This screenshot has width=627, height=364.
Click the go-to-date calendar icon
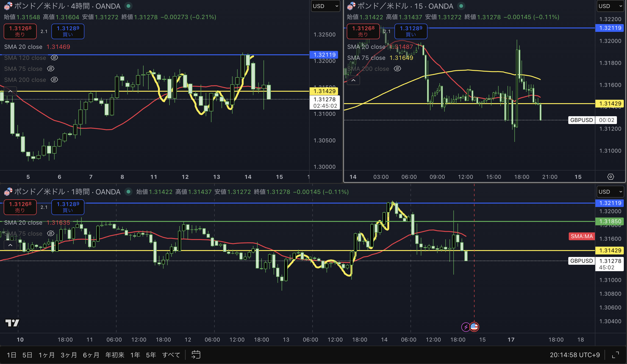[x=196, y=355]
